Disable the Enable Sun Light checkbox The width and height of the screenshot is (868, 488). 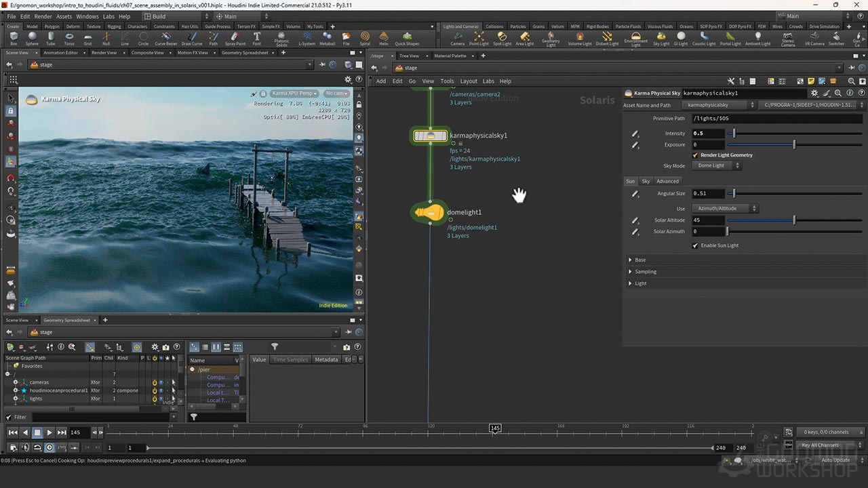pyautogui.click(x=695, y=245)
